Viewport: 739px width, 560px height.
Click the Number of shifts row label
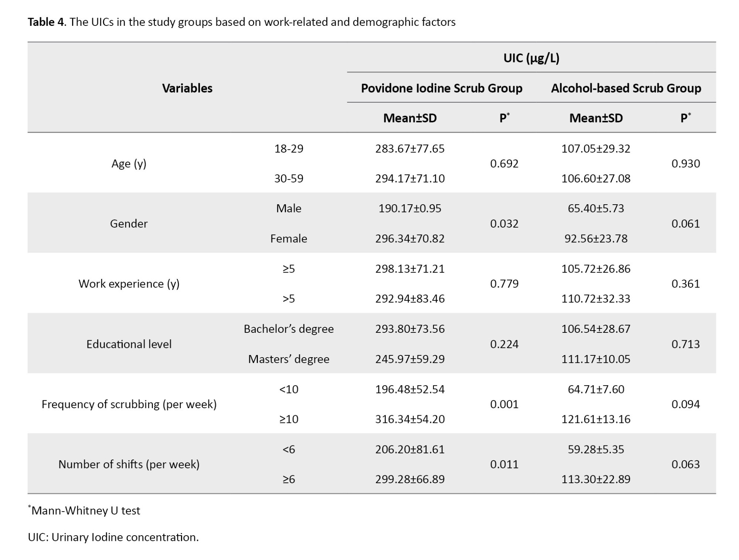coord(129,464)
